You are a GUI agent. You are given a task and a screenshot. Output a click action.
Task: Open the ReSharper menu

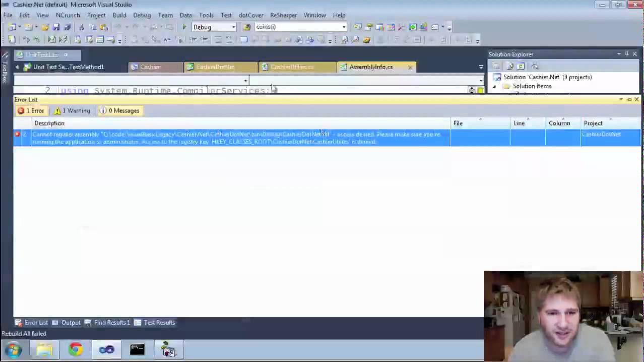(284, 15)
